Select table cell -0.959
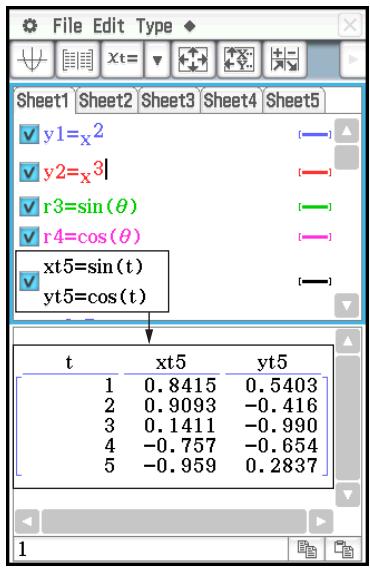 (180, 465)
